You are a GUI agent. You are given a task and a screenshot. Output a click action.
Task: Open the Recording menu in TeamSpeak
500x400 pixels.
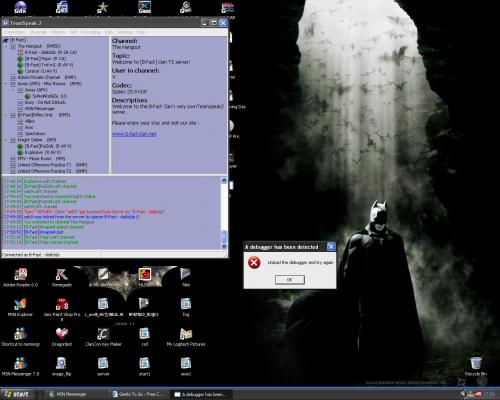(x=90, y=32)
